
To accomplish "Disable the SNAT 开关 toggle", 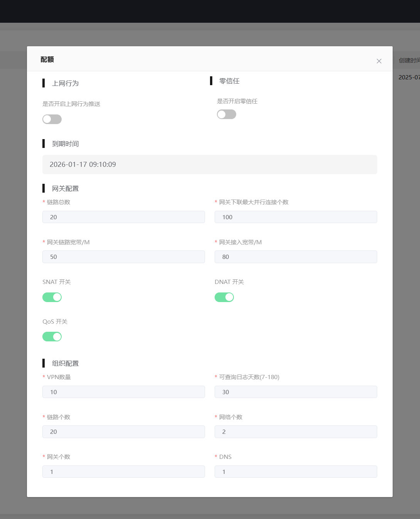I will [52, 297].
